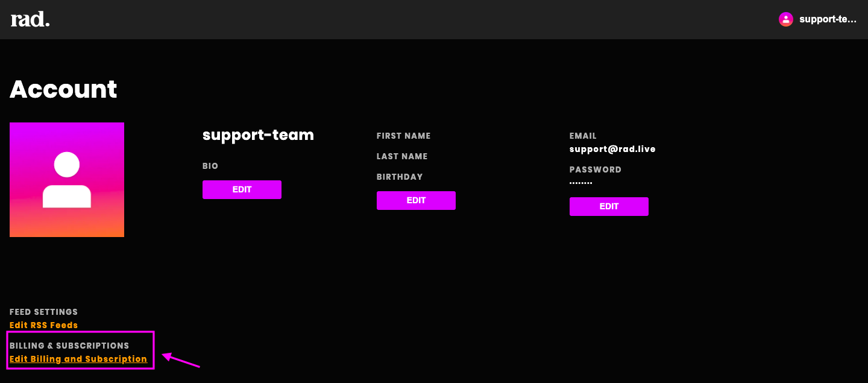Click the First Name label
The image size is (868, 383).
tap(404, 136)
